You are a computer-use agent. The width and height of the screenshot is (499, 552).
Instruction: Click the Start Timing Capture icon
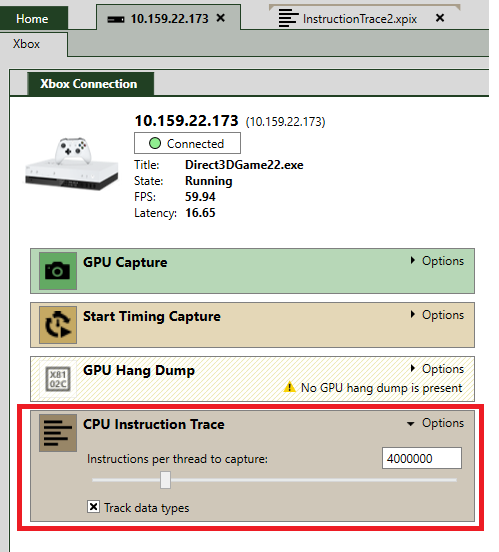[58, 325]
